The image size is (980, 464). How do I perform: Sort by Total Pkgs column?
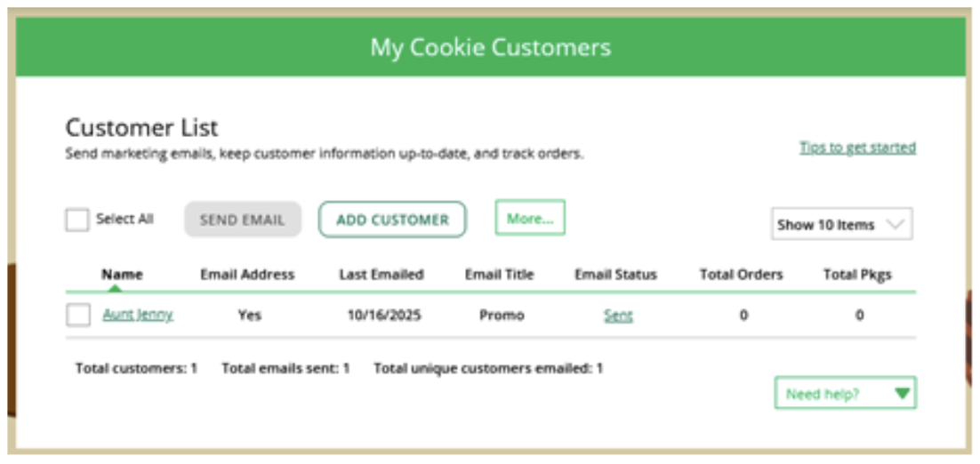click(857, 275)
